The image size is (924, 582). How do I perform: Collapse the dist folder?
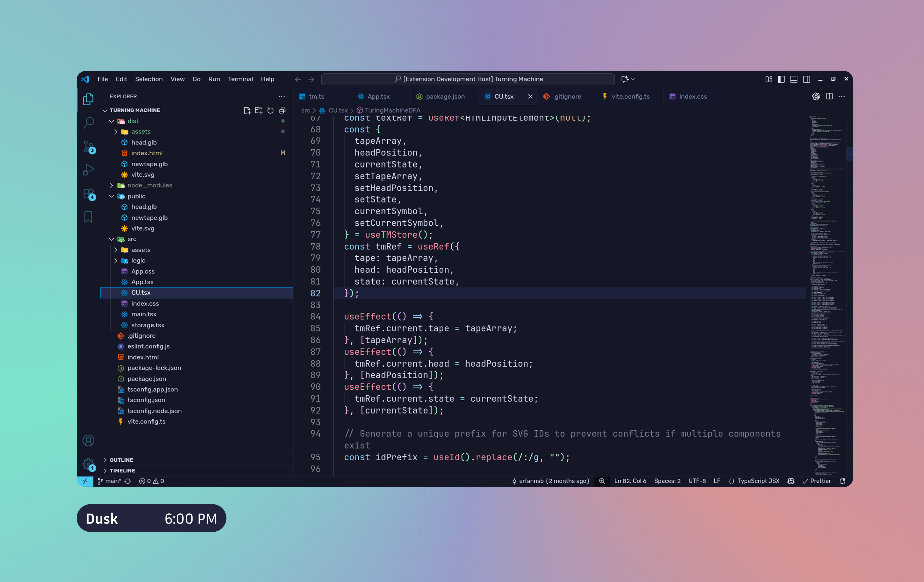[x=111, y=121]
